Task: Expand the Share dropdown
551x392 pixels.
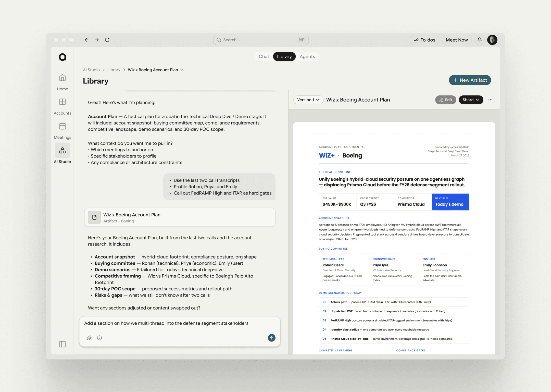Action: (471, 100)
